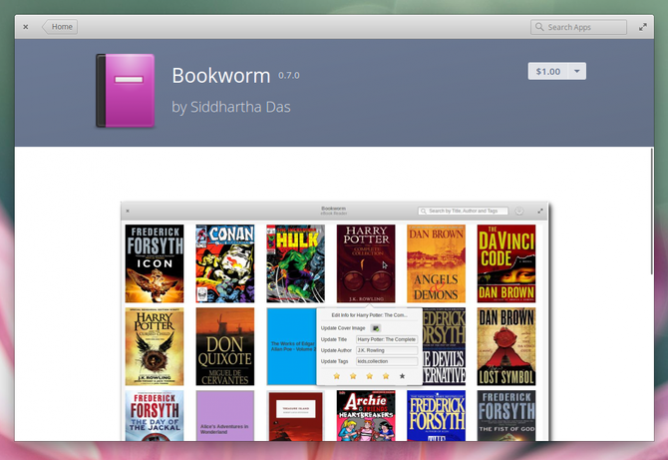Viewport: 668px width, 460px height.
Task: Select the Conan comic cover
Action: click(x=225, y=263)
